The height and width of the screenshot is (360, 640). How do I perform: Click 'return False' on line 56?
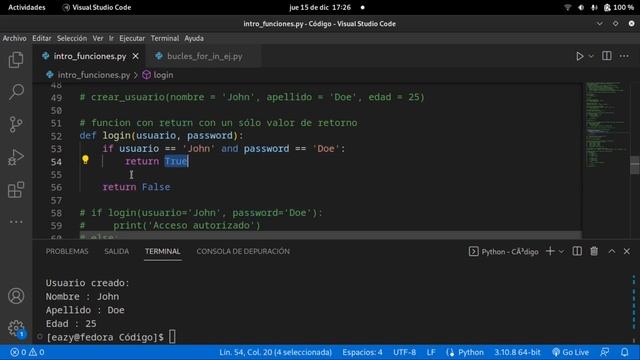click(x=136, y=187)
